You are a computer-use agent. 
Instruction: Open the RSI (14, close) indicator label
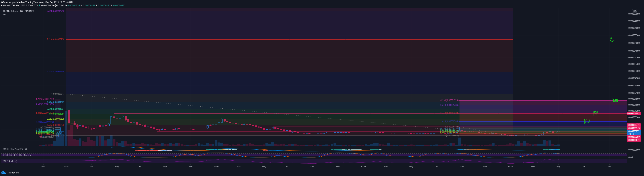(x=10, y=161)
